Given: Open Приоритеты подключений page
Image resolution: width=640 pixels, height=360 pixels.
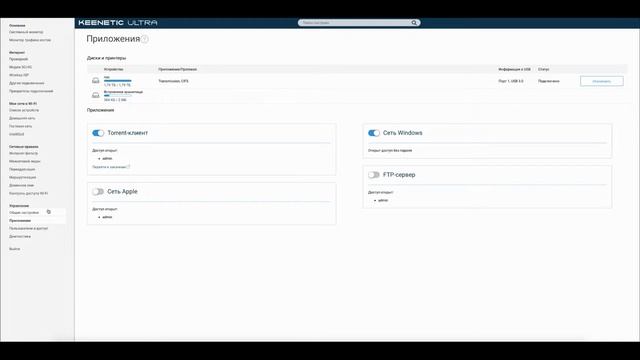Looking at the screenshot, I should (31, 91).
